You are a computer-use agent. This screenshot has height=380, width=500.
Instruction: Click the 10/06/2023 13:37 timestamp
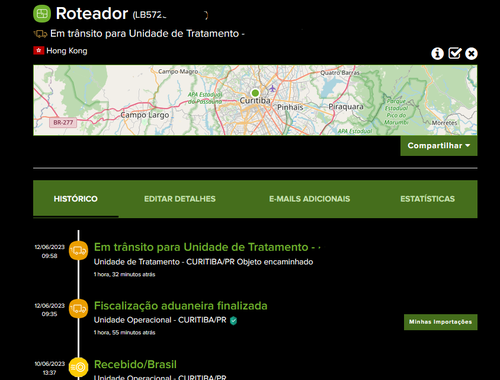click(x=49, y=368)
